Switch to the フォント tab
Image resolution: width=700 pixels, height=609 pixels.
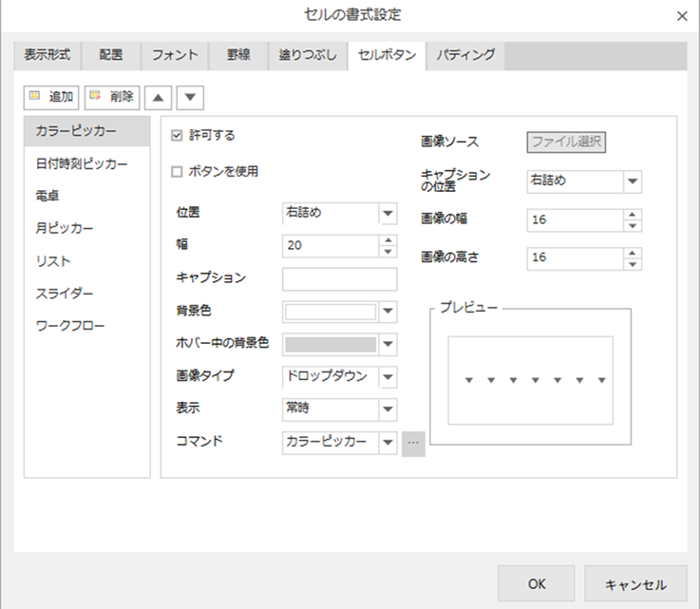click(x=175, y=55)
